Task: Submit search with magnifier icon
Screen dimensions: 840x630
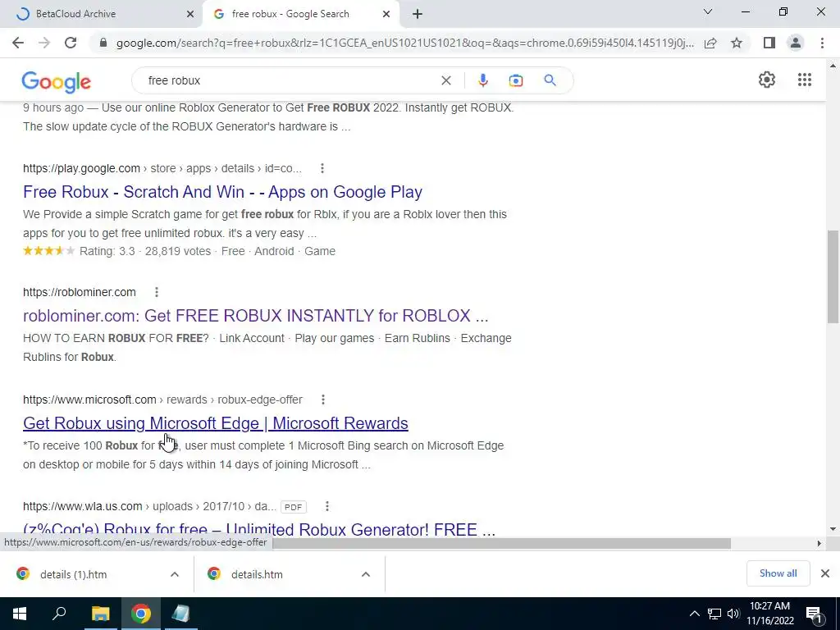Action: pyautogui.click(x=550, y=80)
